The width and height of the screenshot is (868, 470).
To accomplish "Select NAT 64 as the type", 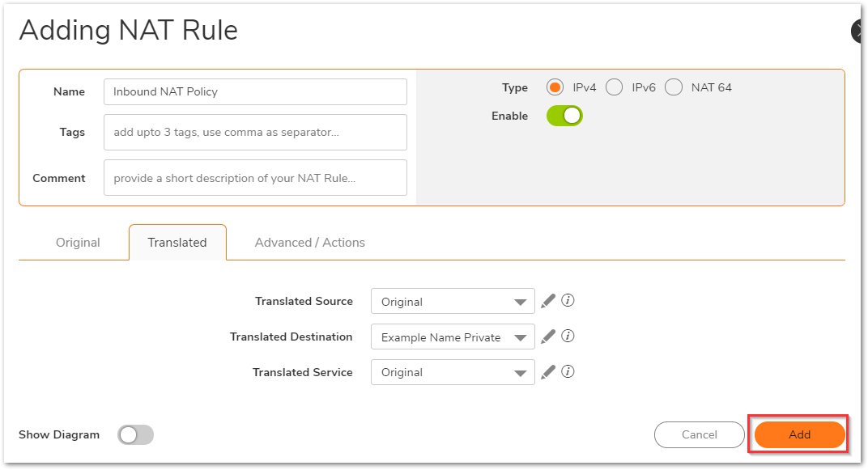I will (674, 87).
